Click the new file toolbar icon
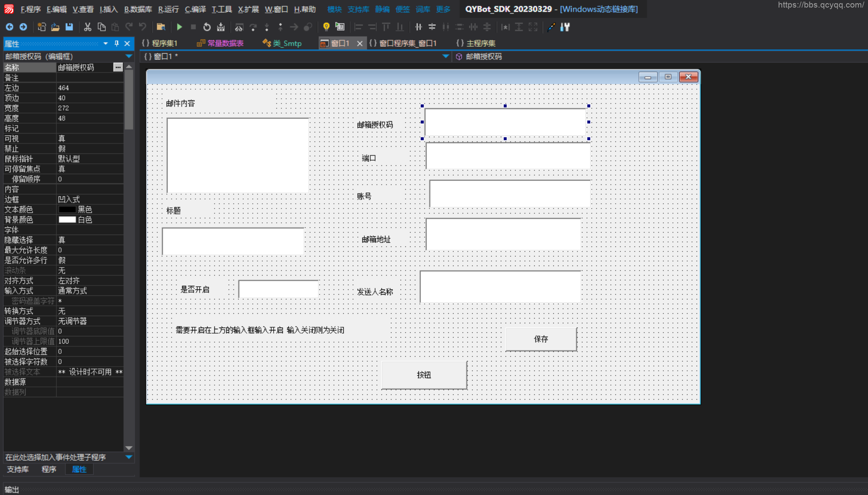868x495 pixels. pyautogui.click(x=41, y=27)
